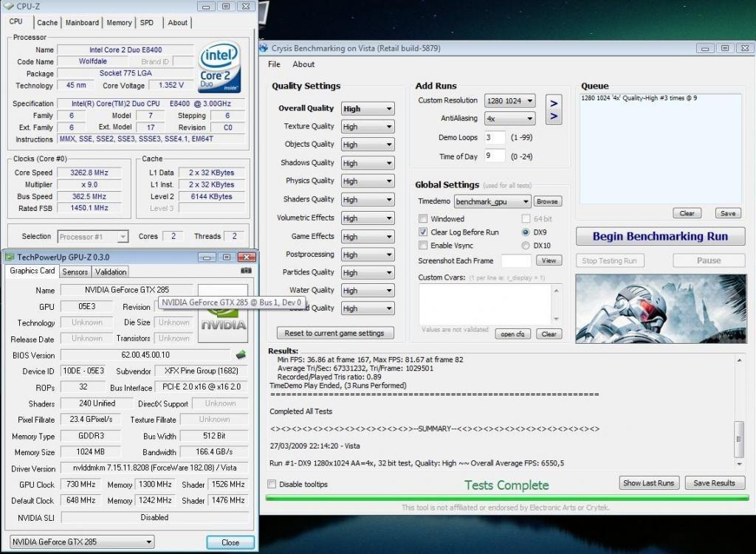Click the Results scrollbar down arrow

[x=739, y=464]
